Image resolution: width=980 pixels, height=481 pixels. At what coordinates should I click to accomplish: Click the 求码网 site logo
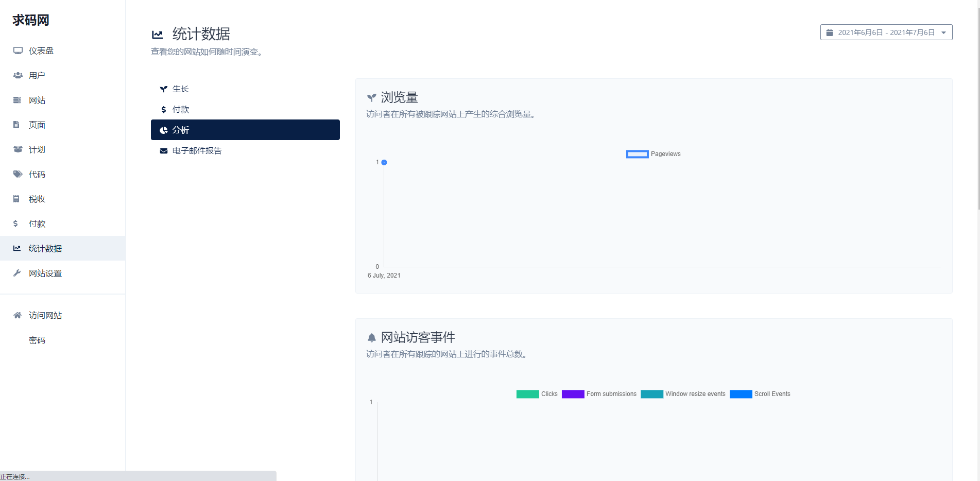[31, 20]
